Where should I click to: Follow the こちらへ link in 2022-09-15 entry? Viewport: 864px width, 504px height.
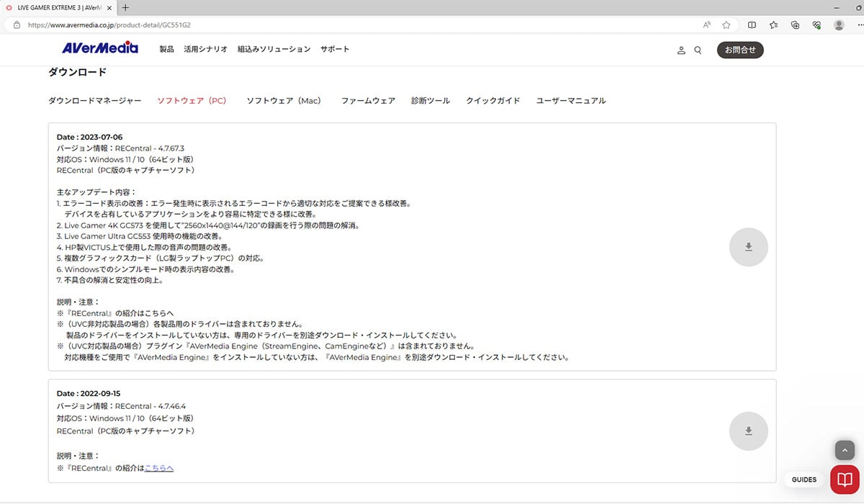tap(159, 468)
